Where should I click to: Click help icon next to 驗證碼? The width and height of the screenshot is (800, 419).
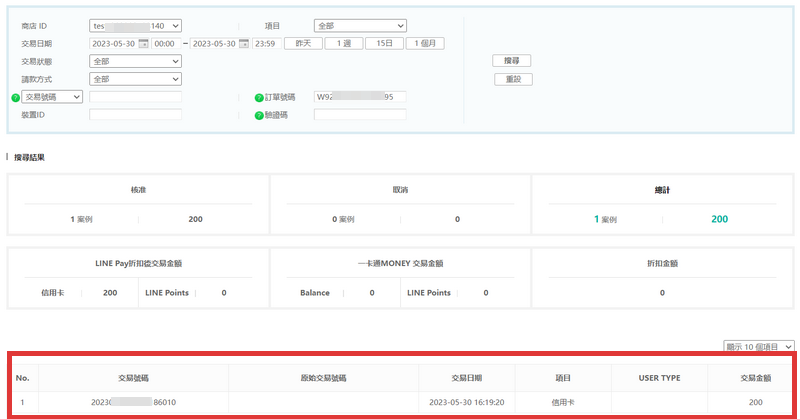point(258,115)
